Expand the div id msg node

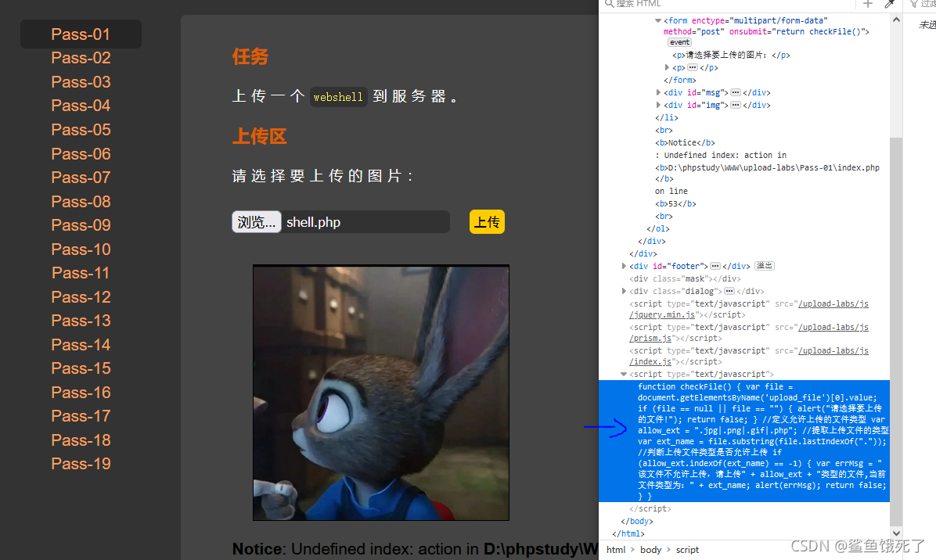[658, 92]
